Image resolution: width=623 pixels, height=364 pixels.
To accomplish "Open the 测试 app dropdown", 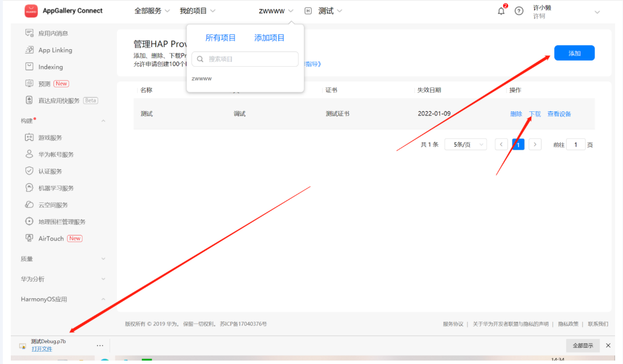I will (x=330, y=11).
